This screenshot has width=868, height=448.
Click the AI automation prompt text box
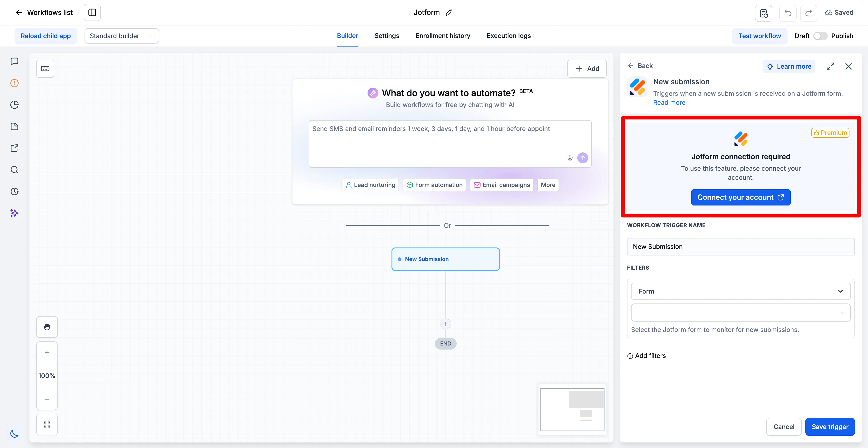450,144
